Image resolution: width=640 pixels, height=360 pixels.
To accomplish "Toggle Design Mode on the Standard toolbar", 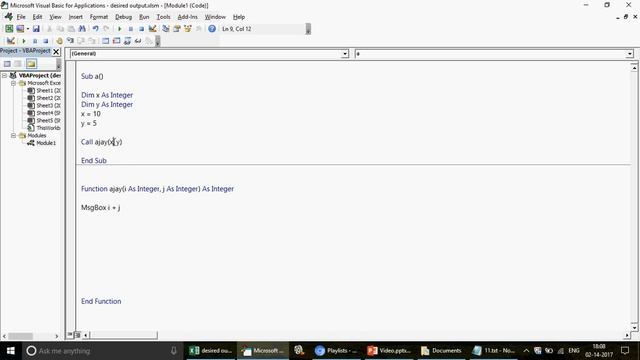I will (152, 29).
